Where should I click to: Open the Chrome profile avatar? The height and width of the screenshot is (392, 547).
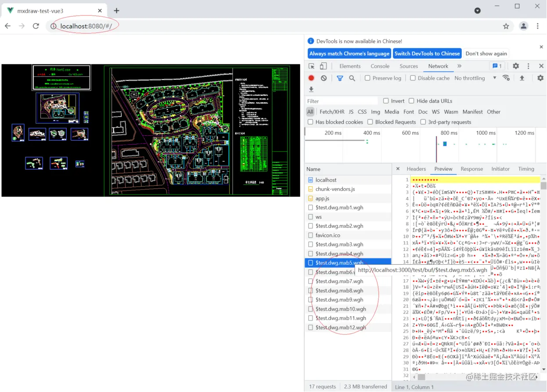coord(523,26)
